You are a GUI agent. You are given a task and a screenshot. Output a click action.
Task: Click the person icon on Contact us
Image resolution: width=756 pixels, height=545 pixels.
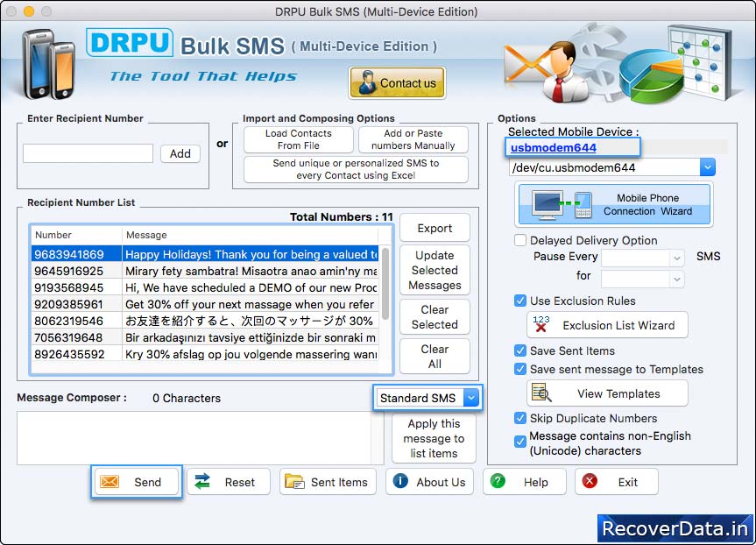[x=367, y=82]
